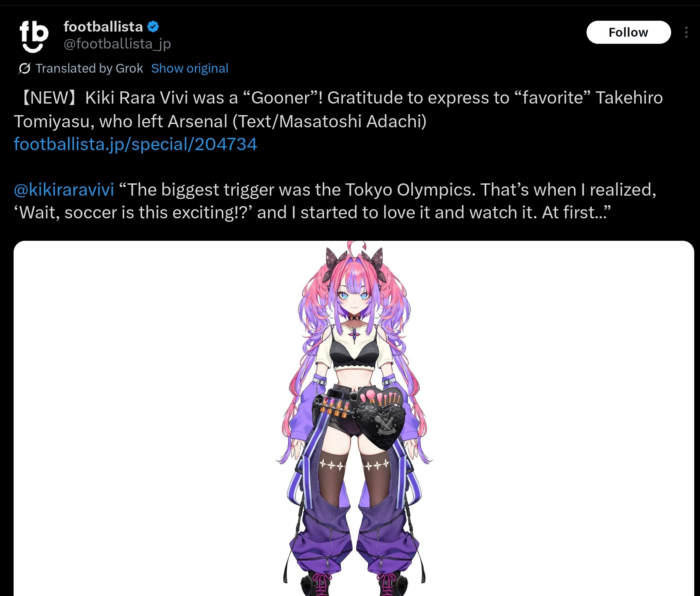Click the Tokyo Olympics quote paragraph

[x=335, y=201]
